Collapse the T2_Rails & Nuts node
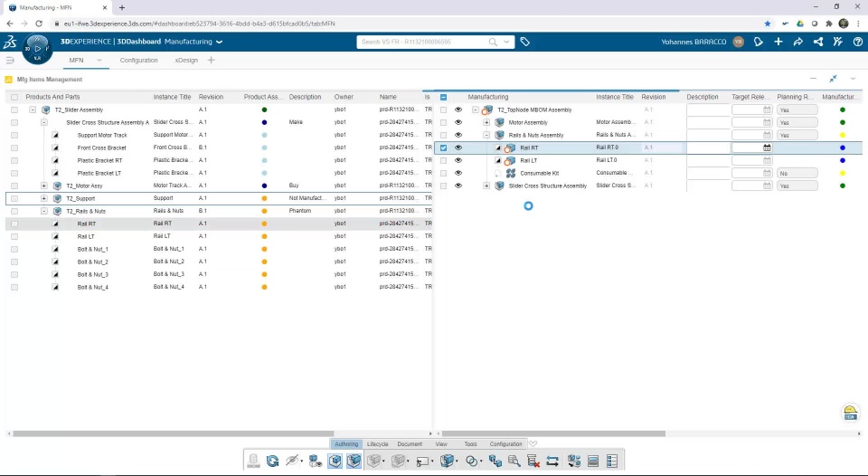The image size is (868, 476). tap(43, 211)
